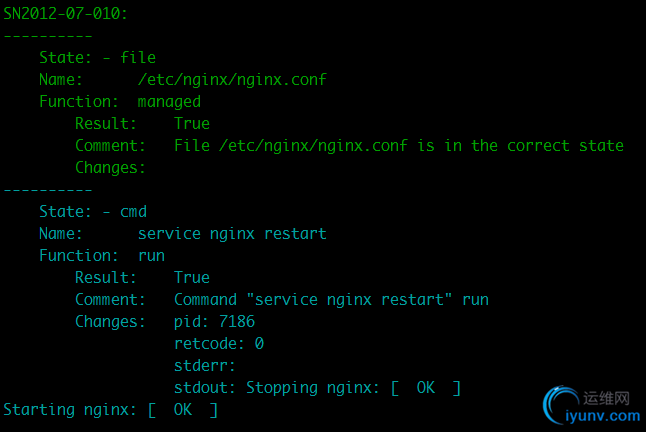Click the SN2012-07-010 minion heading
Image resolution: width=646 pixels, height=432 pixels.
tap(66, 14)
